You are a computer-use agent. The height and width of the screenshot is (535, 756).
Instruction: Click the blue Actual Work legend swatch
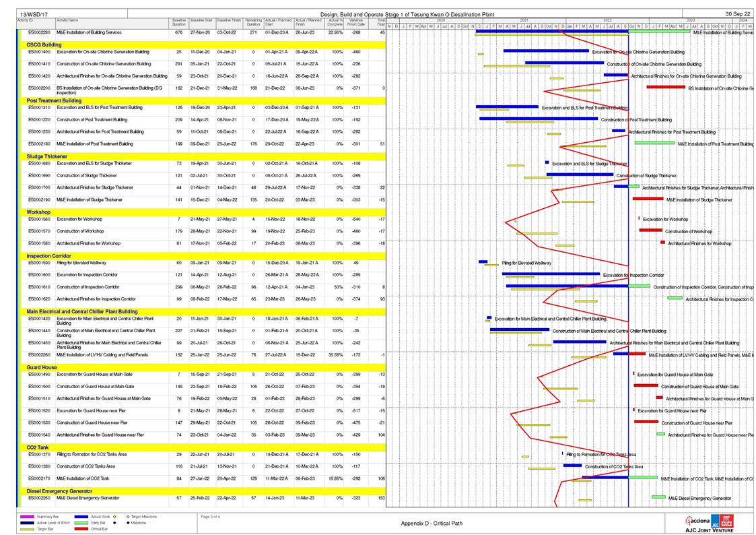tap(83, 517)
